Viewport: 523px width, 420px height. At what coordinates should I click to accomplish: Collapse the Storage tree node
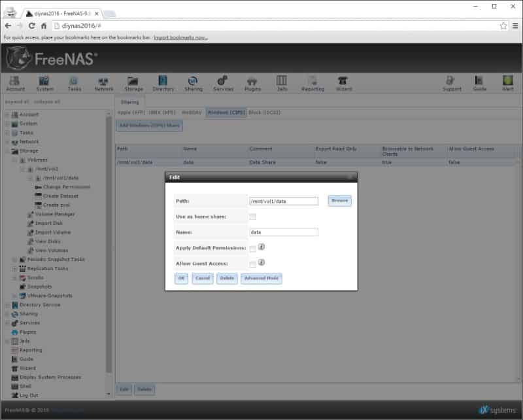point(7,151)
